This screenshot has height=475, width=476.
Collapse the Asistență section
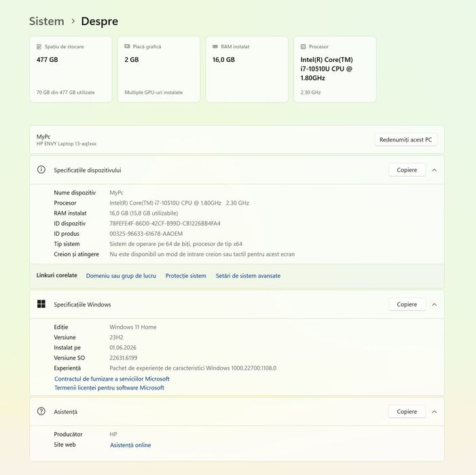click(435, 412)
